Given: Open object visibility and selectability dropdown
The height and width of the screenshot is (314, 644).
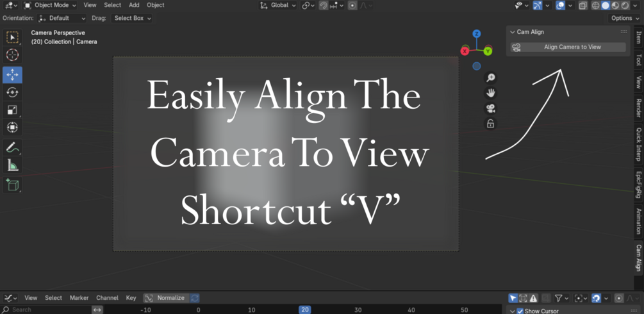Looking at the screenshot, I should tap(521, 5).
